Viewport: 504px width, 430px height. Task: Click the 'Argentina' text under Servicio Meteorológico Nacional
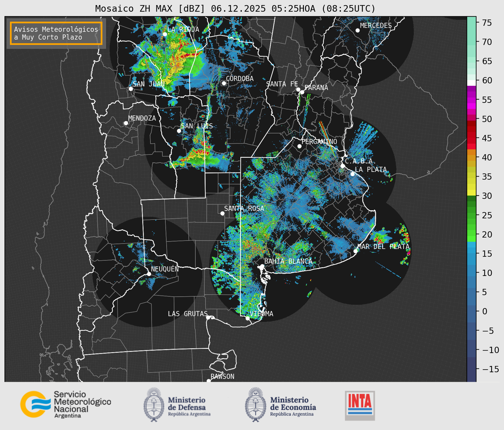pos(68,416)
